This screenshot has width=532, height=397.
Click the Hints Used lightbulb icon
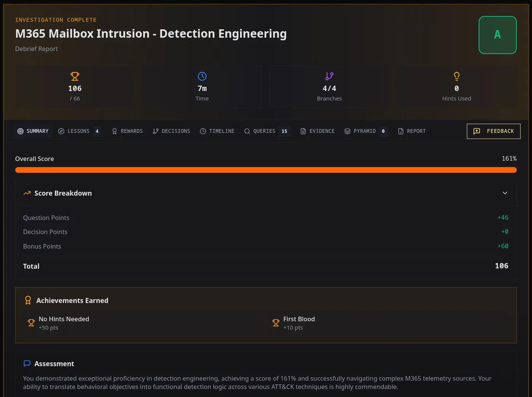tap(457, 76)
